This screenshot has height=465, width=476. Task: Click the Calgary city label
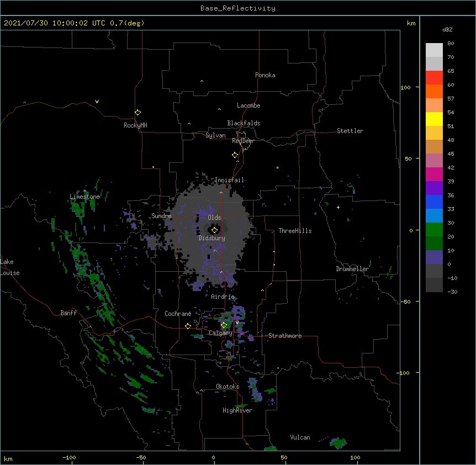click(220, 333)
